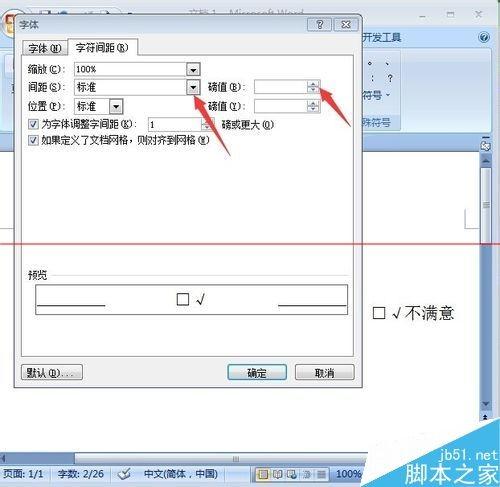Image resolution: width=500 pixels, height=487 pixels.
Task: Open the 位置 position dropdown
Action: point(116,107)
